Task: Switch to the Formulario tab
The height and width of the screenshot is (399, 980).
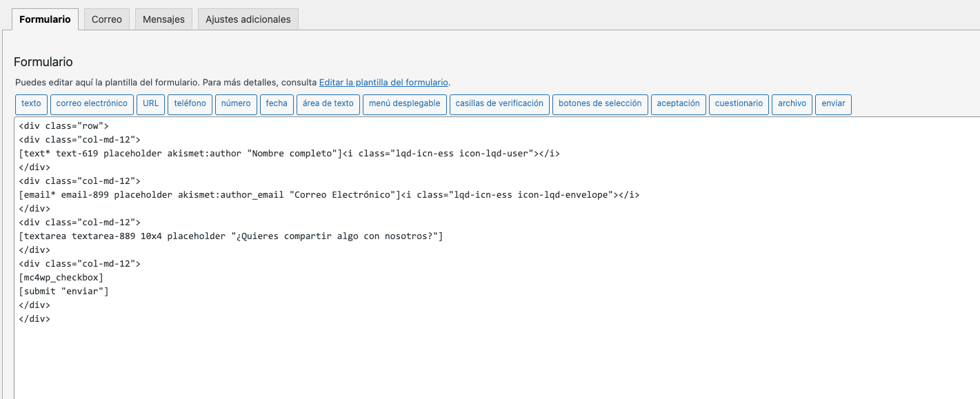Action: [45, 19]
